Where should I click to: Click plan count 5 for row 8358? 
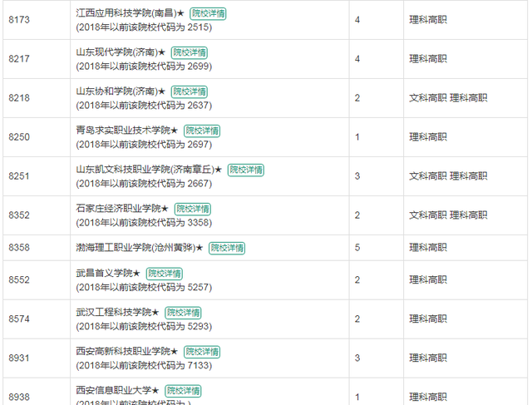point(357,248)
